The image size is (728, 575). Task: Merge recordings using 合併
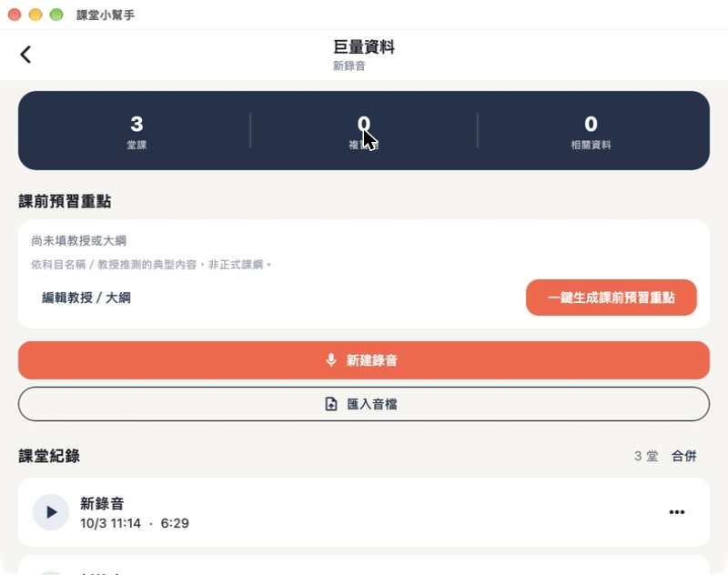(684, 456)
